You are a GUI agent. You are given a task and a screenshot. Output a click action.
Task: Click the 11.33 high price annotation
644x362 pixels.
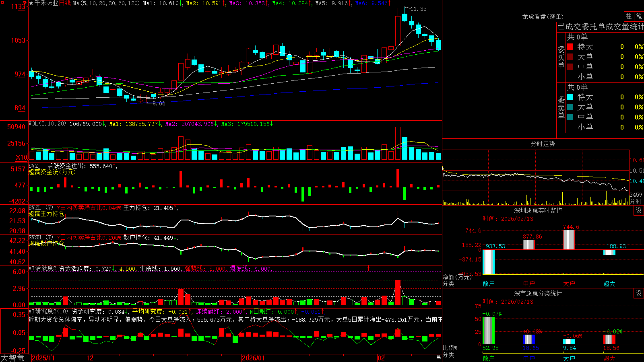[419, 9]
